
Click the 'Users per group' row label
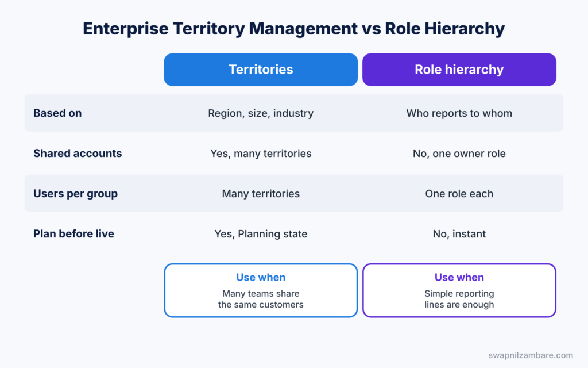pyautogui.click(x=75, y=193)
